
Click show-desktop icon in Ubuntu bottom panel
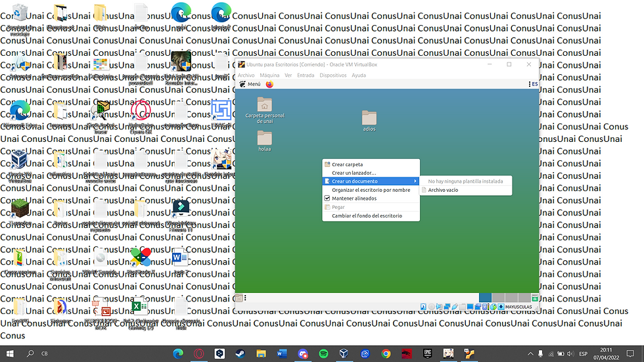(239, 298)
